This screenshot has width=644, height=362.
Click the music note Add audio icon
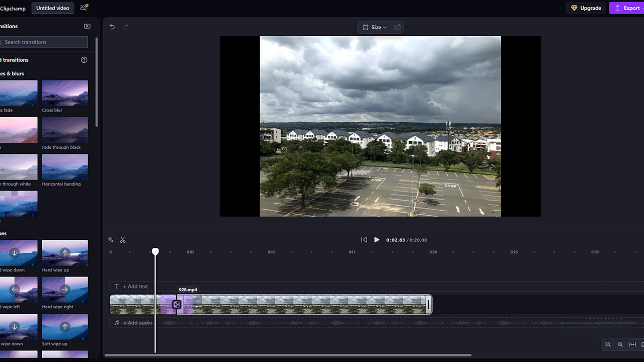coord(117,323)
